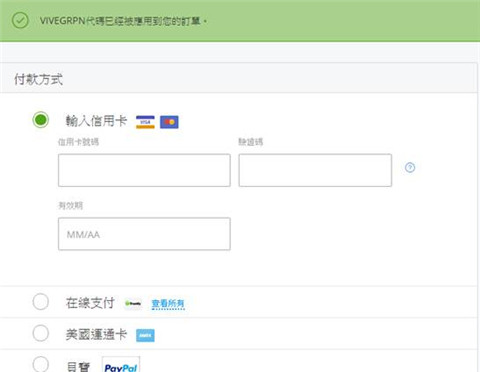Image resolution: width=480 pixels, height=372 pixels.
Task: Select the 在線支付 radio button
Action: coord(41,302)
